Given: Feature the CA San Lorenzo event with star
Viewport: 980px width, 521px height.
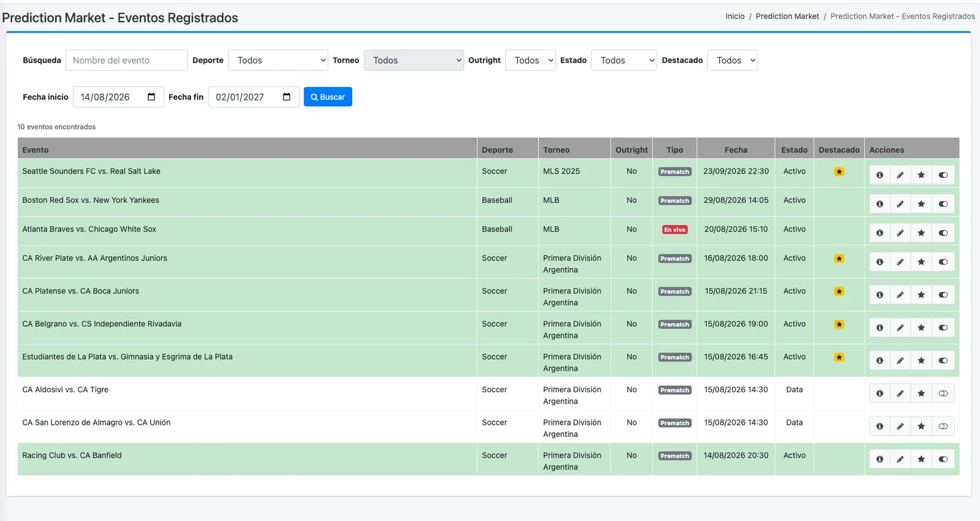Looking at the screenshot, I should point(921,426).
